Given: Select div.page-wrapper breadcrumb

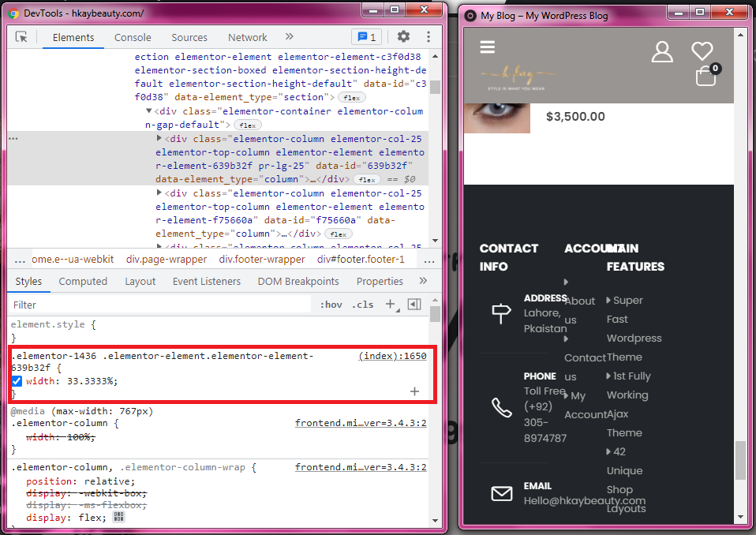Looking at the screenshot, I should click(167, 260).
